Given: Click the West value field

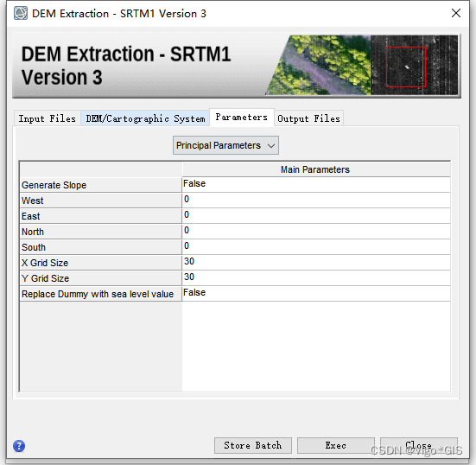Looking at the screenshot, I should [316, 201].
